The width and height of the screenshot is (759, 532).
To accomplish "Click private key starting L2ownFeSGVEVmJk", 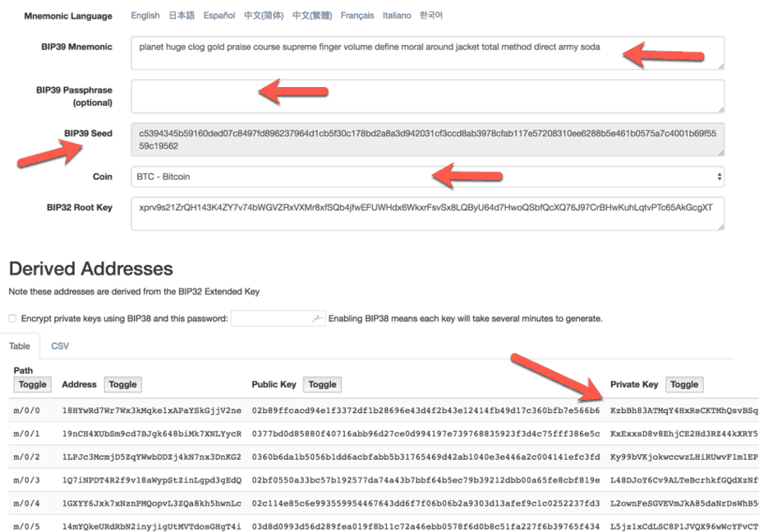I will [684, 503].
